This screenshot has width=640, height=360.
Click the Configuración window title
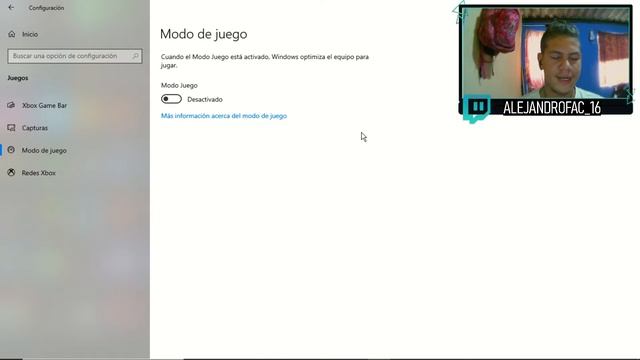[46, 8]
